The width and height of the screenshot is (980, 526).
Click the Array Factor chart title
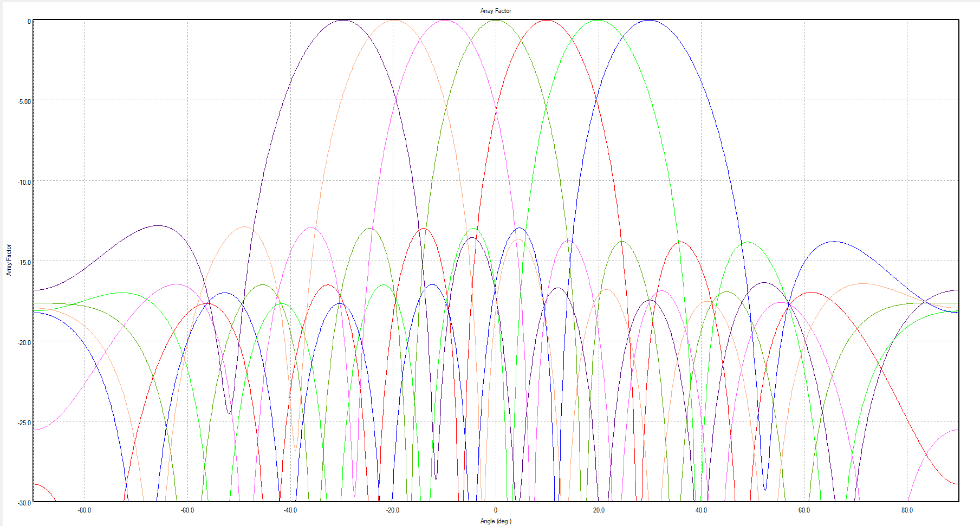pos(495,10)
